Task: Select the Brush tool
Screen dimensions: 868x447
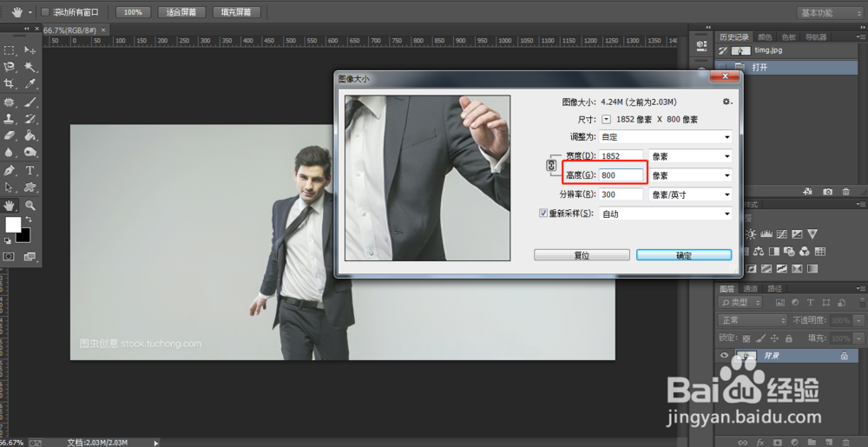Action: [30, 102]
